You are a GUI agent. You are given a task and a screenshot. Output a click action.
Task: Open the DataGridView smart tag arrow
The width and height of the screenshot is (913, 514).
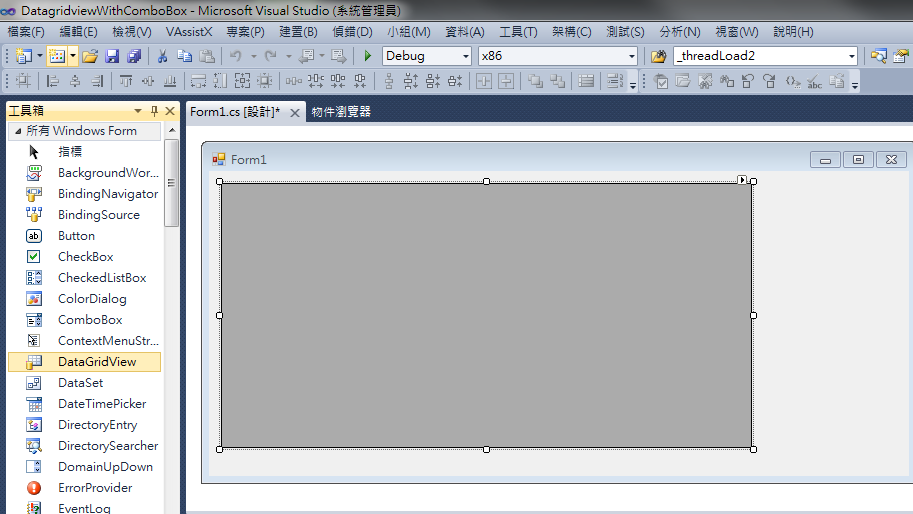tap(742, 180)
